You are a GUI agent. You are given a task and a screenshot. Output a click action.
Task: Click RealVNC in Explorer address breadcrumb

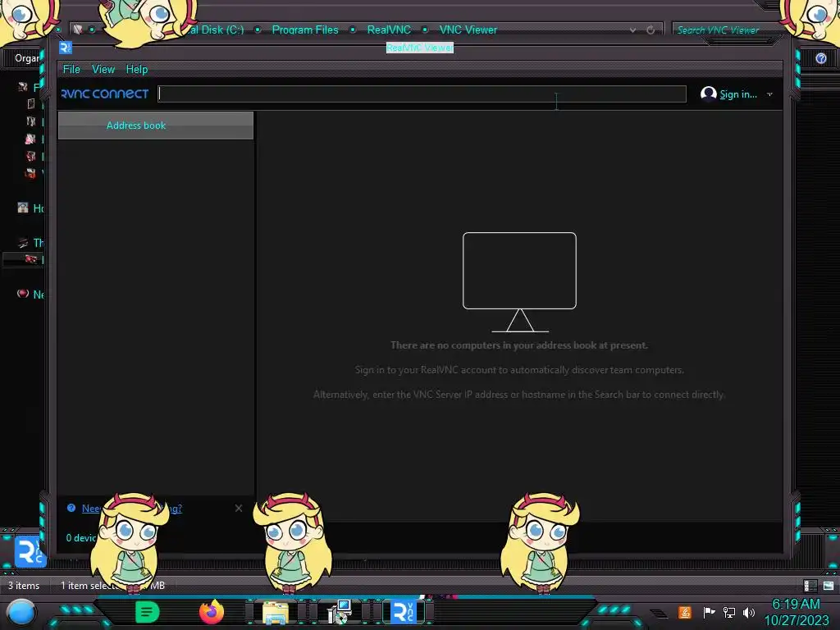click(x=389, y=30)
